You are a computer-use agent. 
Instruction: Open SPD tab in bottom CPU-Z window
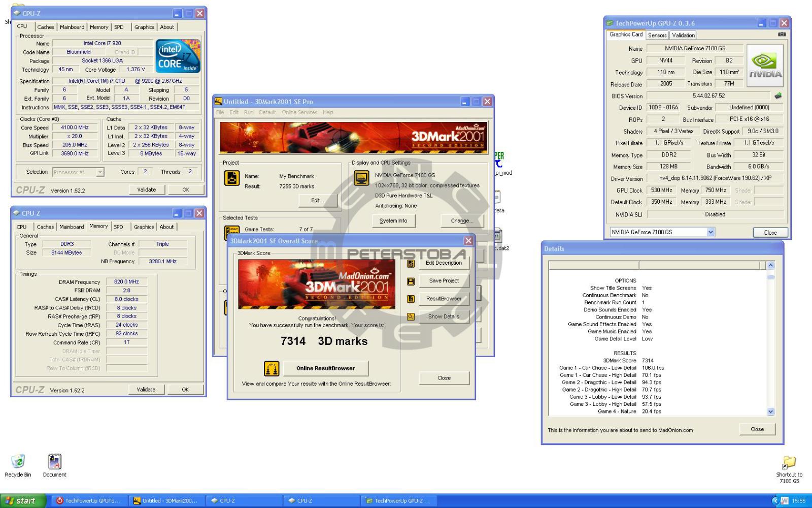point(118,227)
